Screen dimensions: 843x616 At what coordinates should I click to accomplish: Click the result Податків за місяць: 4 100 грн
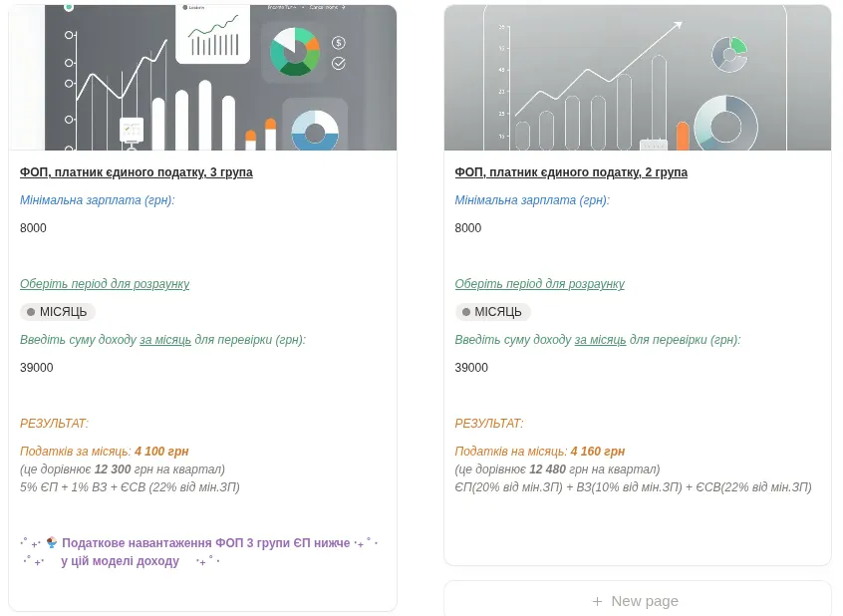pyautogui.click(x=105, y=452)
